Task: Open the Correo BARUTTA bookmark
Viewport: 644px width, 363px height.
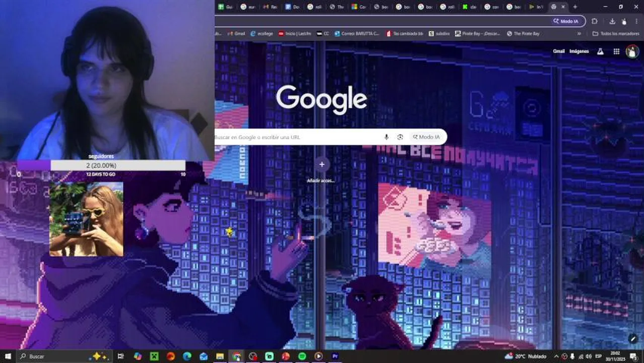Action: [357, 34]
